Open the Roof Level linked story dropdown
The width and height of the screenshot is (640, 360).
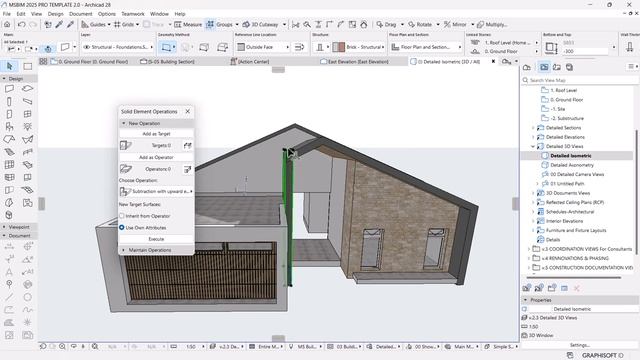tap(537, 42)
